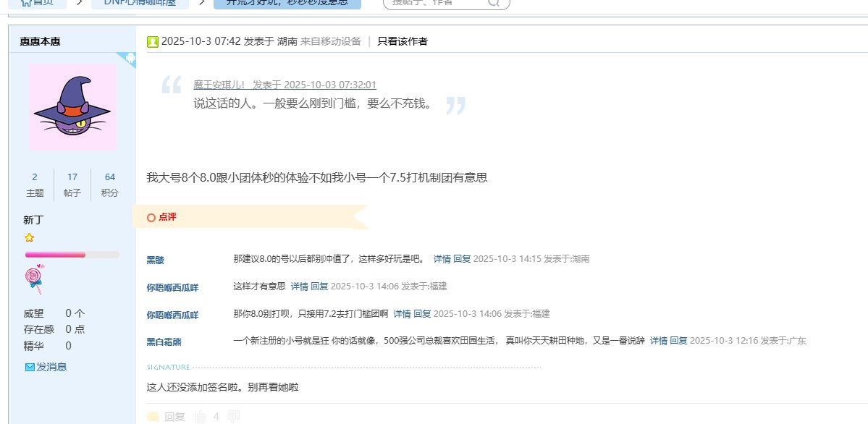The height and width of the screenshot is (424, 868).
Task: Click the envelope icon beside 发消息
Action: 30,368
